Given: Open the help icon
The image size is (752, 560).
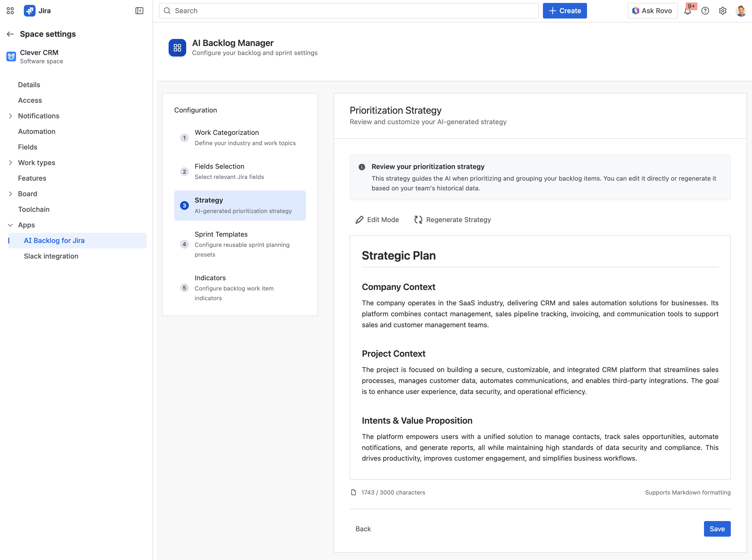Looking at the screenshot, I should pyautogui.click(x=705, y=10).
